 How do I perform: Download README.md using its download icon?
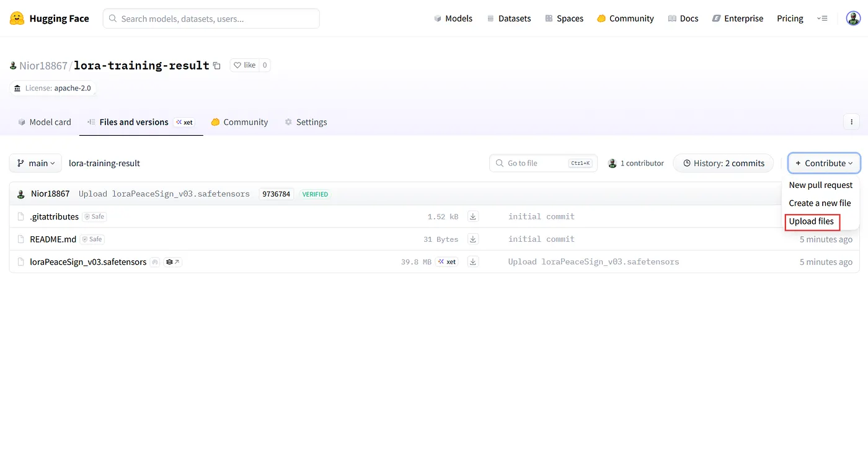click(473, 239)
